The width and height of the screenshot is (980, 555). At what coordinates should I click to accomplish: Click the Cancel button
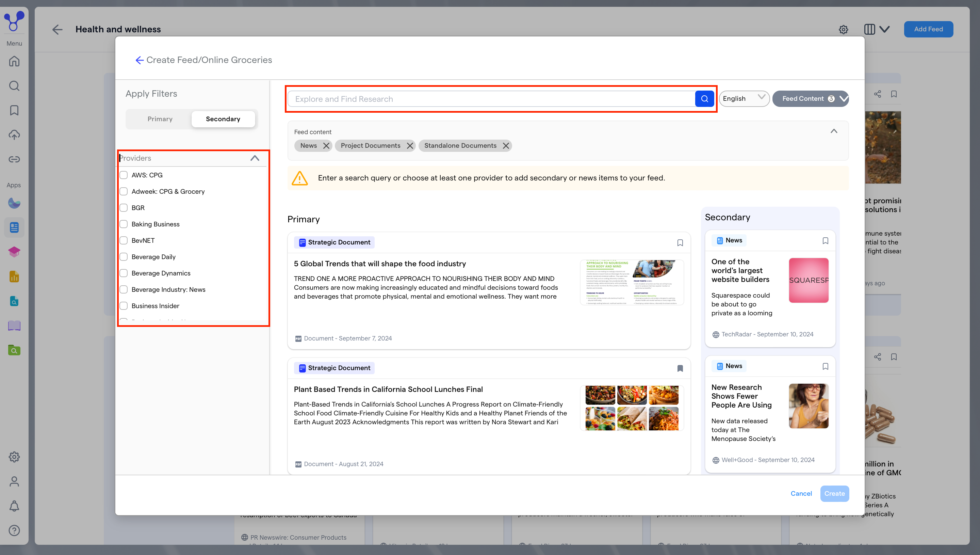801,494
